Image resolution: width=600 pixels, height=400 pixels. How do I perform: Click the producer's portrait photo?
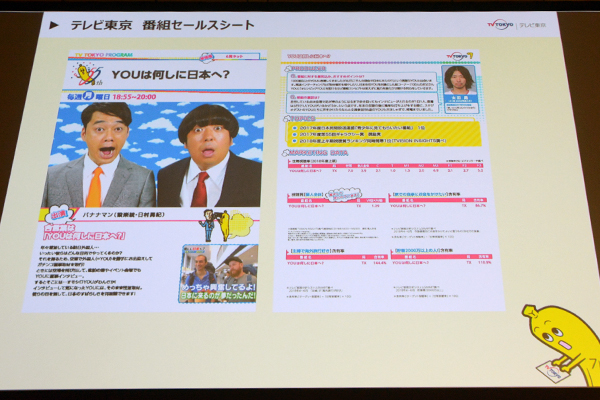coord(458,80)
